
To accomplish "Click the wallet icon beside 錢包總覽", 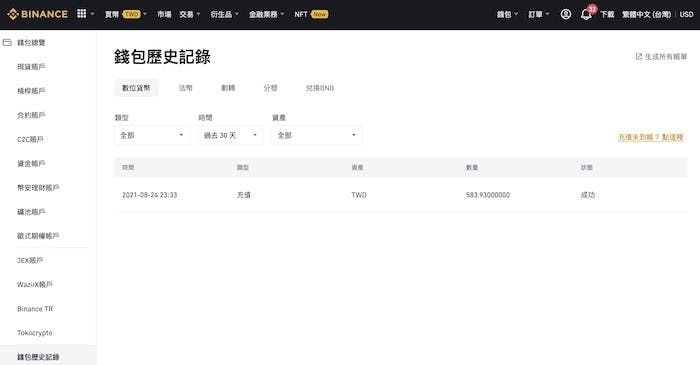I will (x=7, y=42).
